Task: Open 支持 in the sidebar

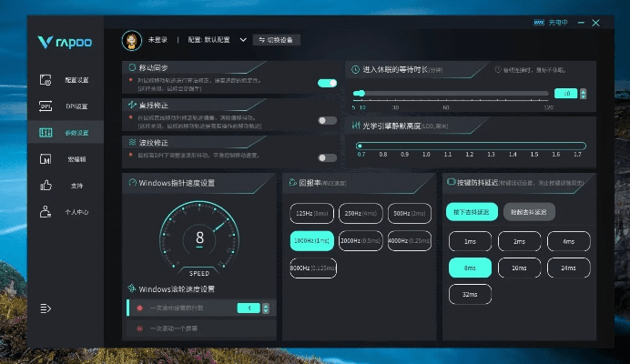Action: pos(76,186)
